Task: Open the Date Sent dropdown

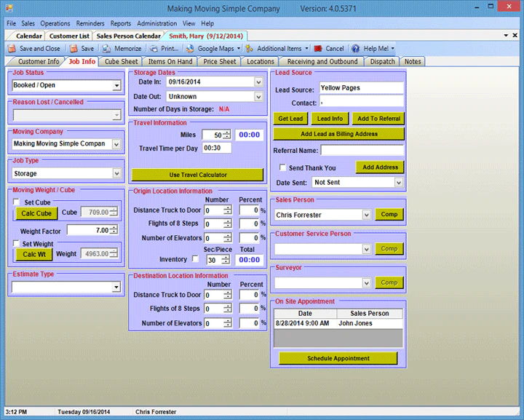Action: [x=398, y=183]
